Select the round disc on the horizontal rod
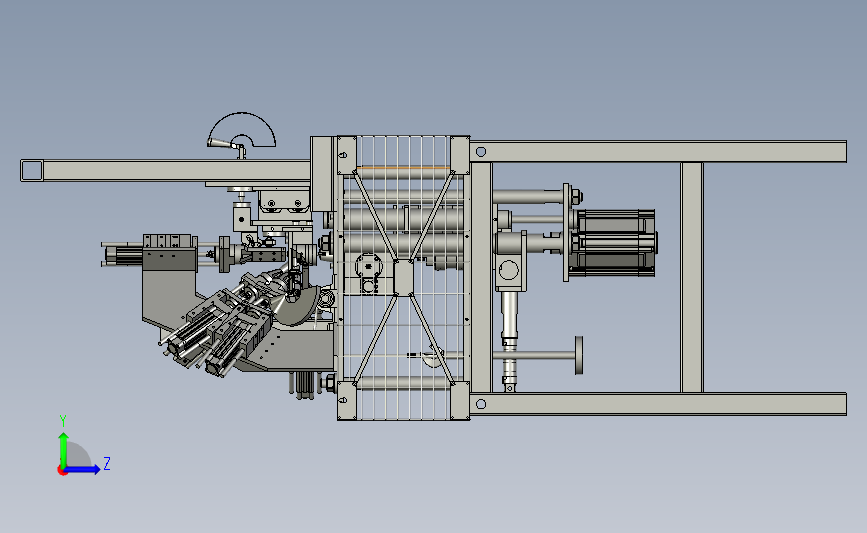Viewport: 867px width, 533px height. click(579, 355)
